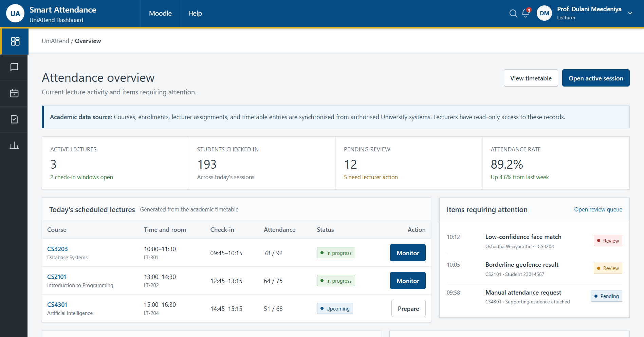The image size is (644, 337).
Task: Open the dashboard overview sidebar icon
Action: tap(15, 41)
